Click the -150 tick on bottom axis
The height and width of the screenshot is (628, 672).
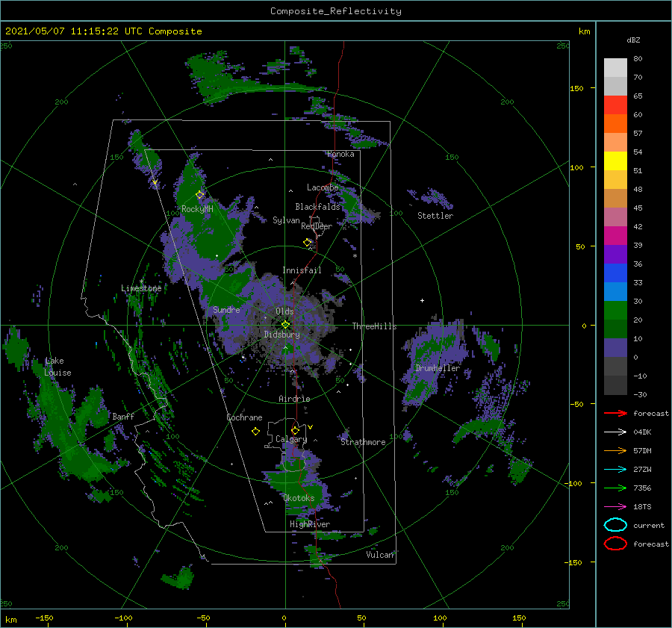(x=44, y=618)
